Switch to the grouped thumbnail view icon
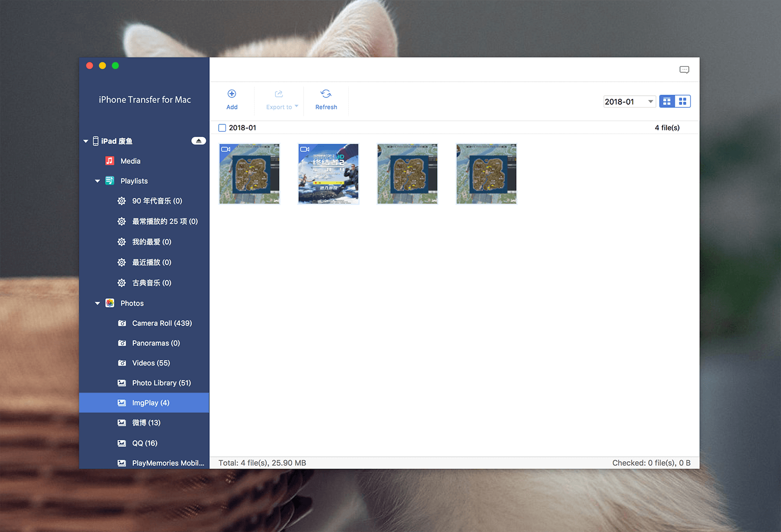This screenshot has width=781, height=532. (667, 102)
